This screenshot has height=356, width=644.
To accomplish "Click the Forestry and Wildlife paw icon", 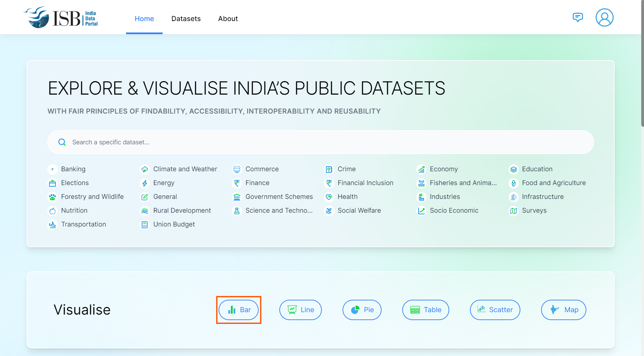I will pos(52,197).
